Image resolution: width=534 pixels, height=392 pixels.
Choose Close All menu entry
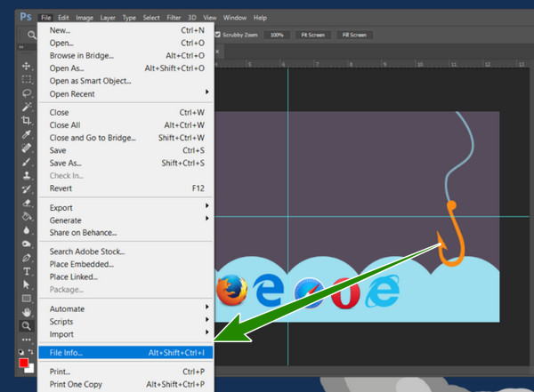[125, 125]
